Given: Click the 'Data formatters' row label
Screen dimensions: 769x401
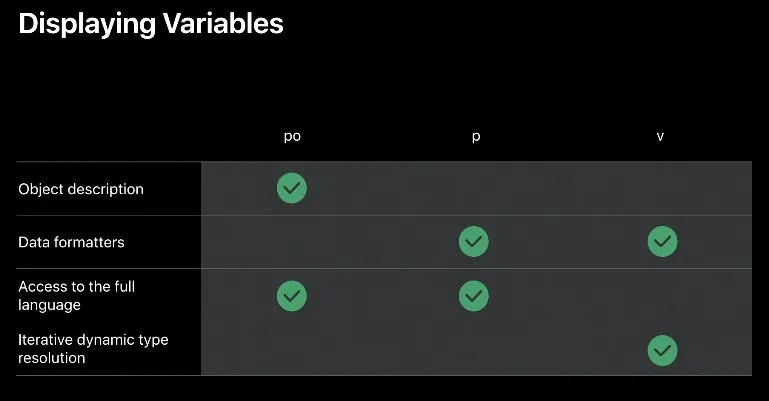Looking at the screenshot, I should [x=72, y=242].
